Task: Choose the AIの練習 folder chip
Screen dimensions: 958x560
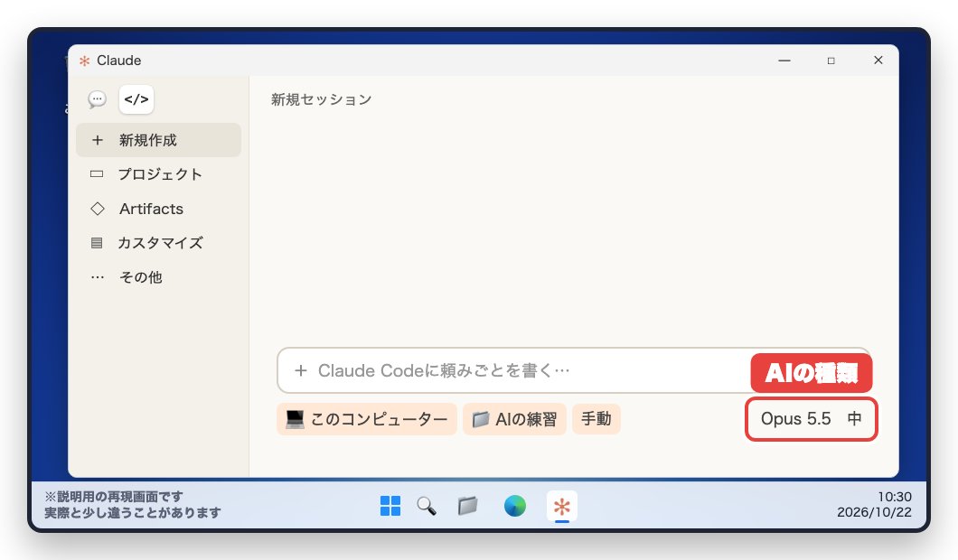Action: (x=514, y=419)
